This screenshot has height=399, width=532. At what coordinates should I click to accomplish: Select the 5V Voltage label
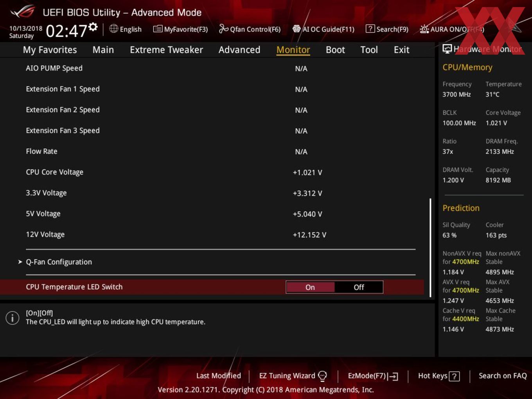[43, 214]
